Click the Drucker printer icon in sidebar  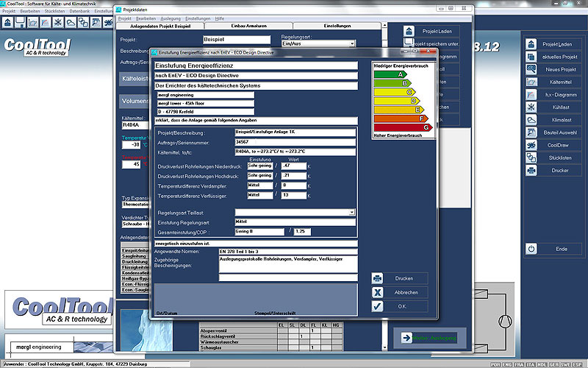531,170
